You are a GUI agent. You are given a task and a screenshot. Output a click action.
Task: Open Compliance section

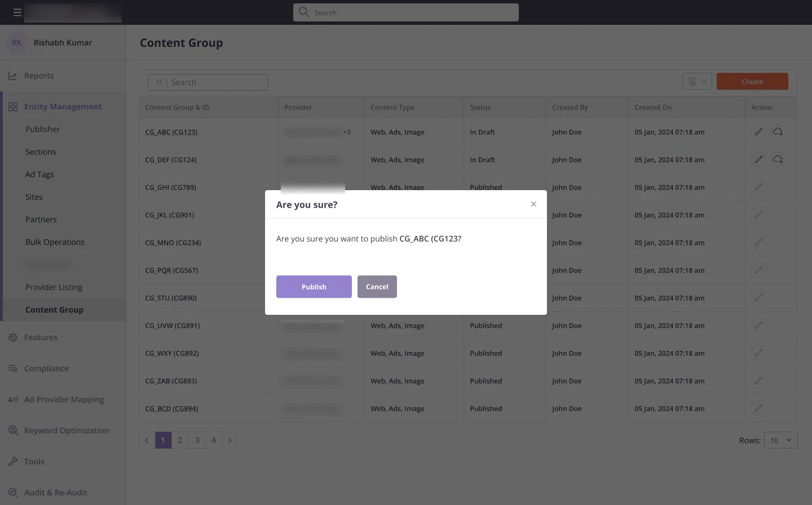(46, 368)
